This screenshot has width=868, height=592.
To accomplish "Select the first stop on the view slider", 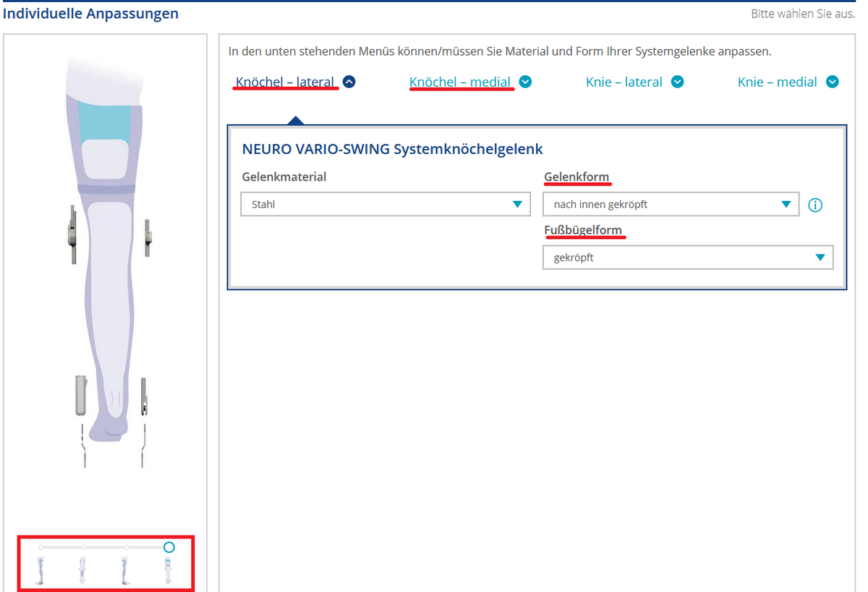I will [x=41, y=547].
